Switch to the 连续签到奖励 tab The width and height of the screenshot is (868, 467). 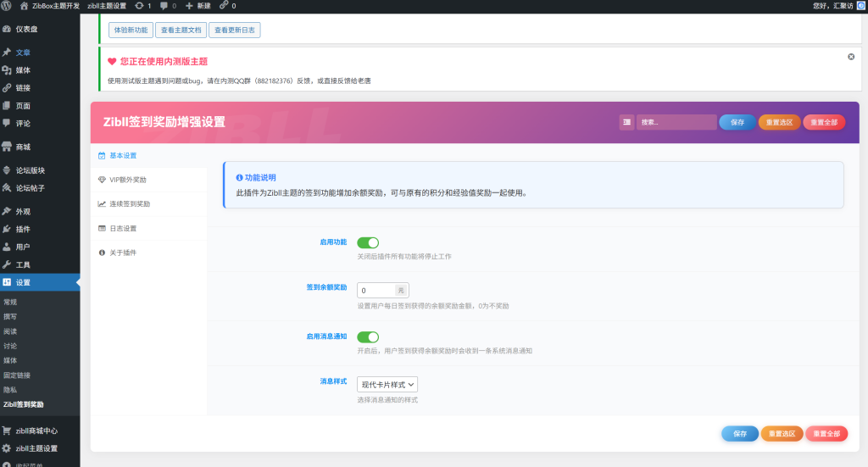129,204
